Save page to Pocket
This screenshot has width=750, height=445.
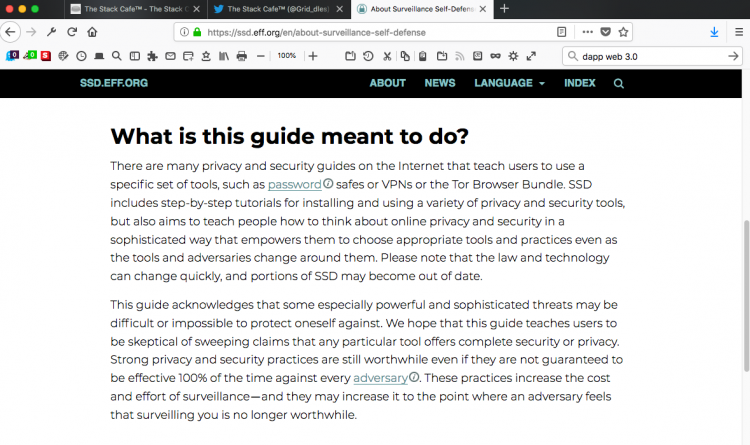point(606,32)
